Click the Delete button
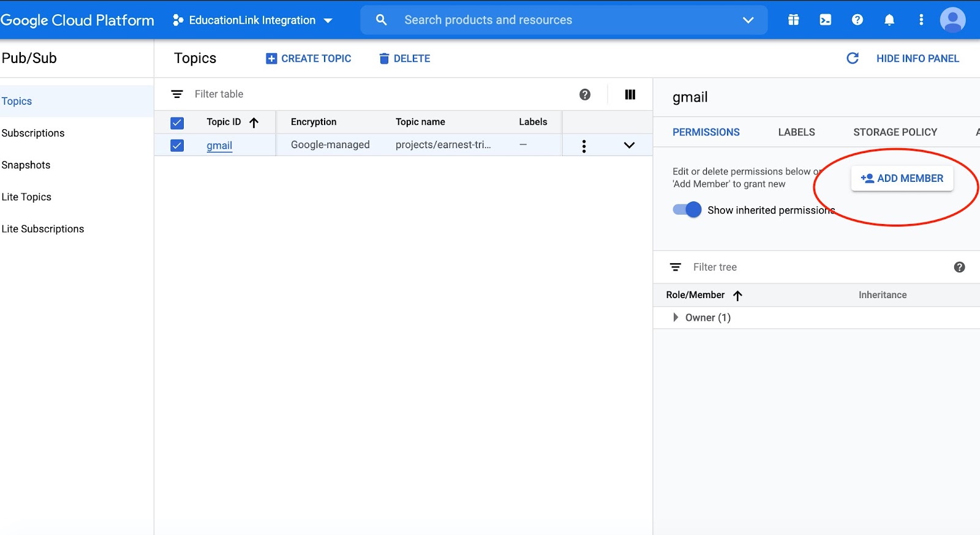980x535 pixels. click(x=404, y=58)
